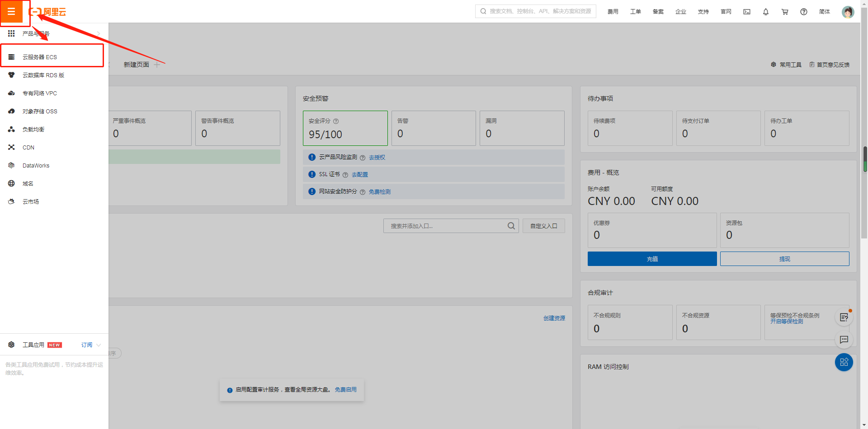Select 云服务器 ECS in the sidebar
Screen dimensions: 868x429
[52, 57]
